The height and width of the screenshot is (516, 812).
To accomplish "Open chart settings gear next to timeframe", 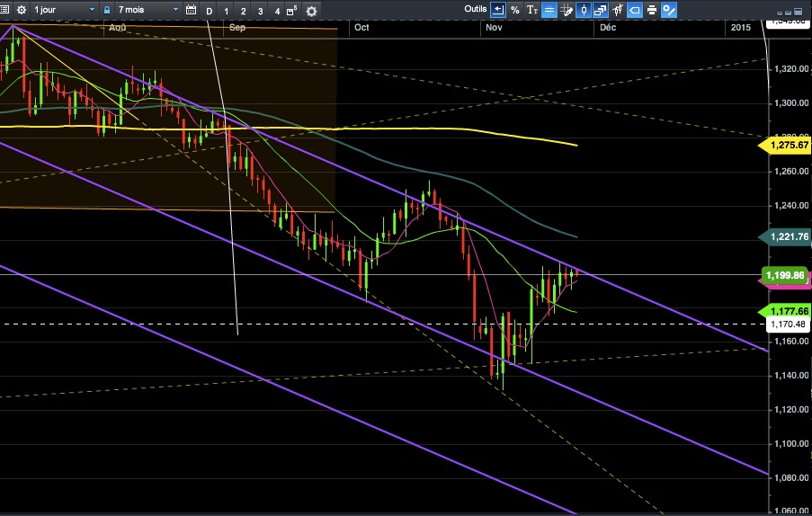I will tap(22, 10).
